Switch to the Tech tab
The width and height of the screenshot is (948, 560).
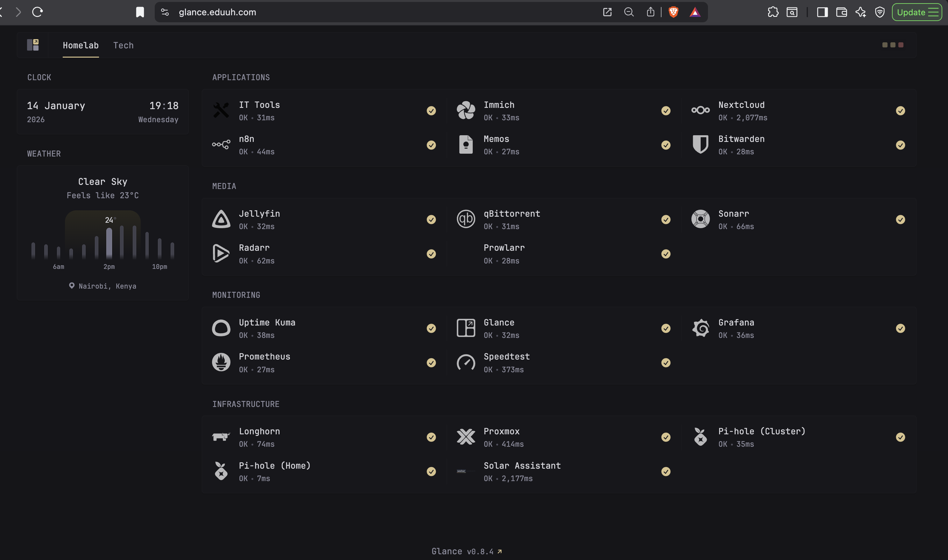pos(124,45)
